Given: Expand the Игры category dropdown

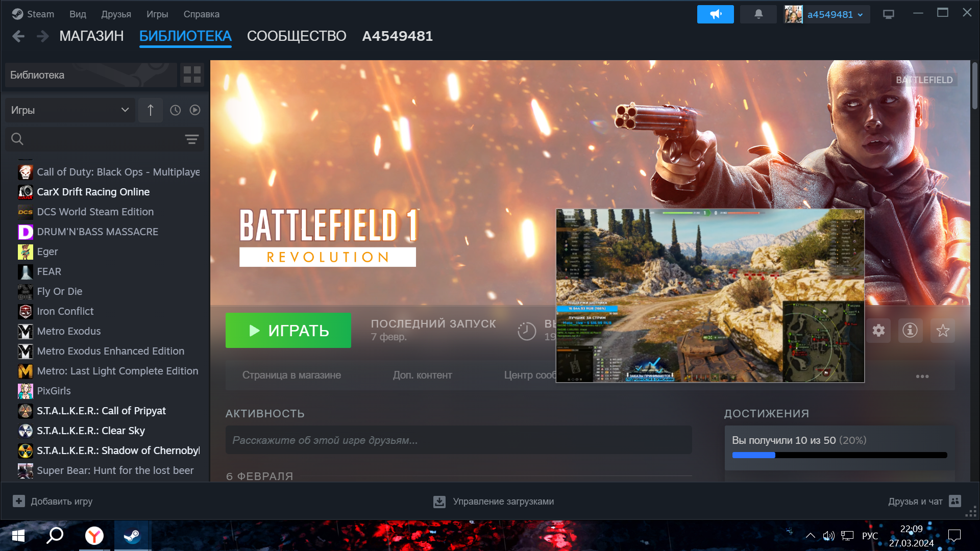Looking at the screenshot, I should pyautogui.click(x=70, y=110).
